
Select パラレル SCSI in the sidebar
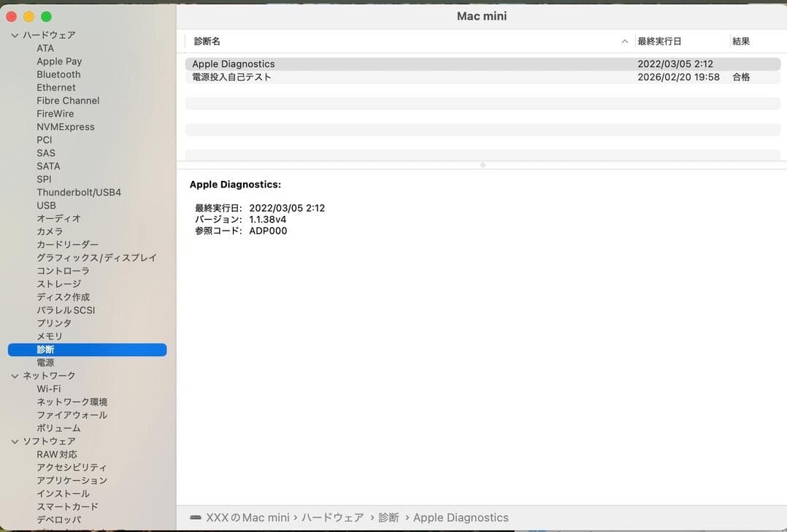66,310
